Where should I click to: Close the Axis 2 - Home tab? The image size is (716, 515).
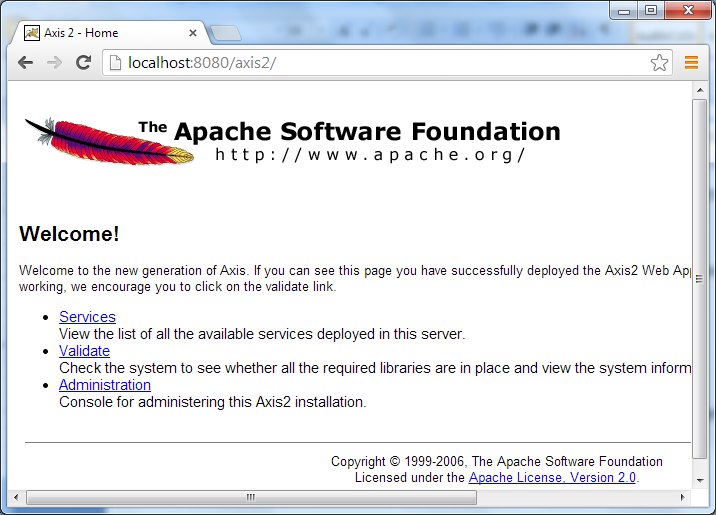tap(193, 33)
